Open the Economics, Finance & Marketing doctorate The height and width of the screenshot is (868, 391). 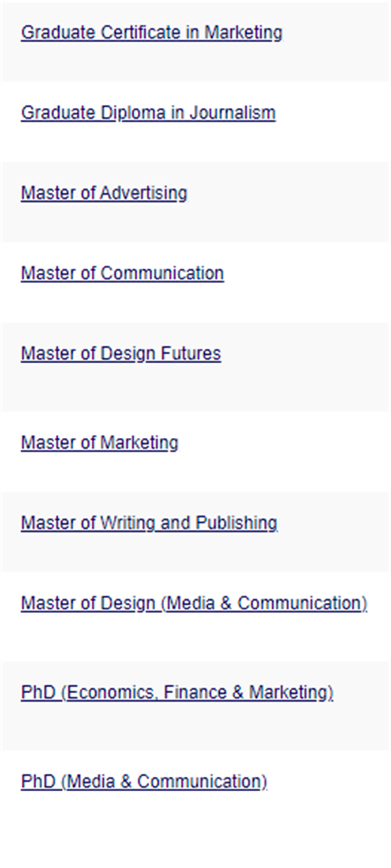177,692
